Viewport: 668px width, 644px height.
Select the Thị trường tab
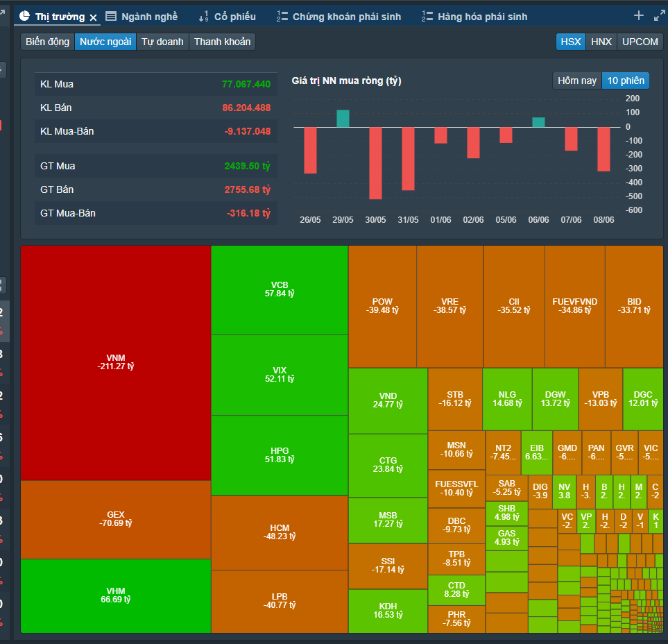[x=60, y=17]
